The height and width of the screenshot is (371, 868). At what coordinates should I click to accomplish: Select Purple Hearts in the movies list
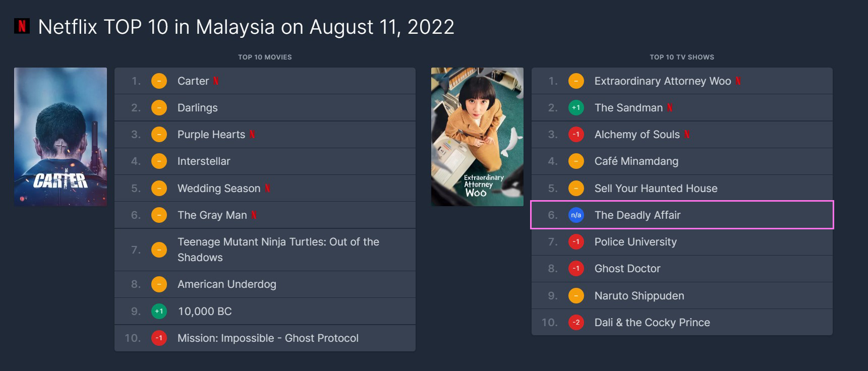tap(211, 134)
